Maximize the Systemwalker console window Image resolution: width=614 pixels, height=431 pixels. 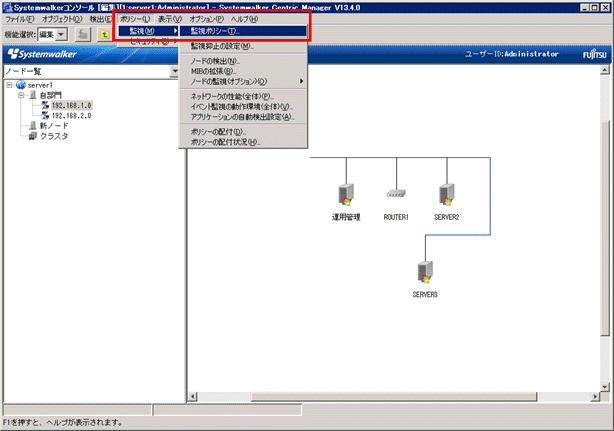tap(594, 7)
